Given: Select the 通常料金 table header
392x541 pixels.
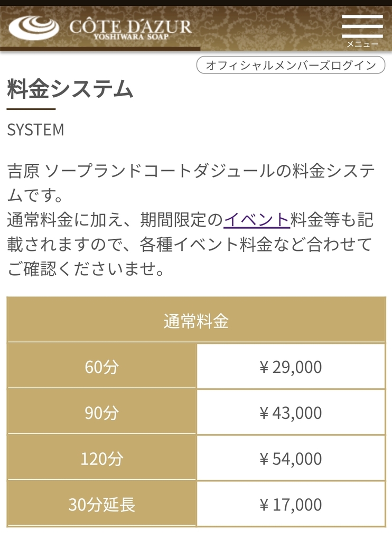Looking at the screenshot, I should coord(196,321).
